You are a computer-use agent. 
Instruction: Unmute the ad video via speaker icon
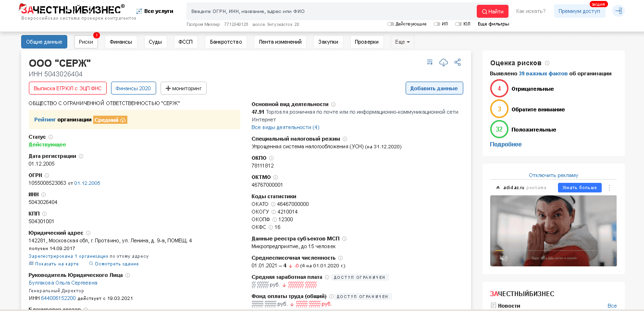pyautogui.click(x=503, y=258)
